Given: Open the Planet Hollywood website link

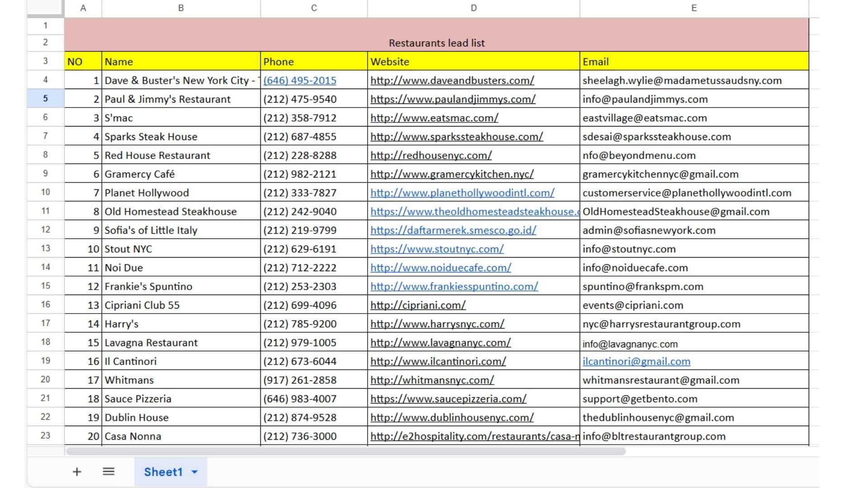Looking at the screenshot, I should click(462, 193).
